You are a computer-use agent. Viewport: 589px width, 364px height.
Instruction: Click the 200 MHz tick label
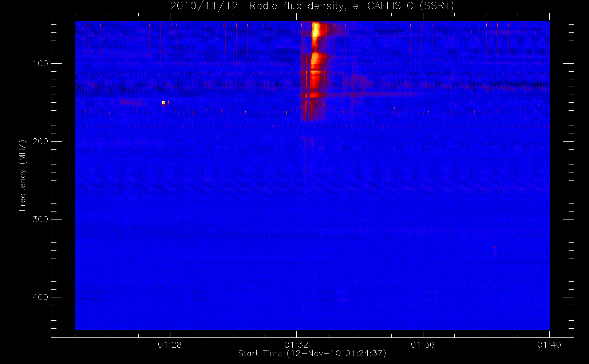click(40, 142)
